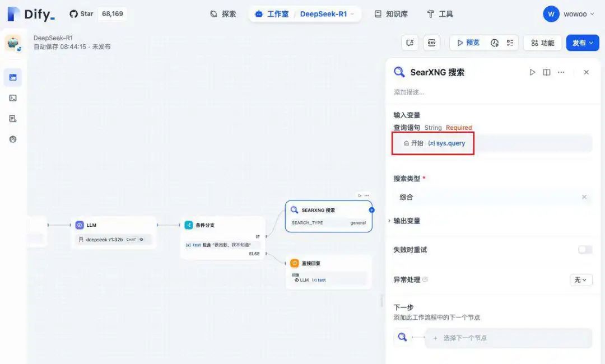The height and width of the screenshot is (364, 605).
Task: Go to 探索 tab
Action: coord(223,14)
